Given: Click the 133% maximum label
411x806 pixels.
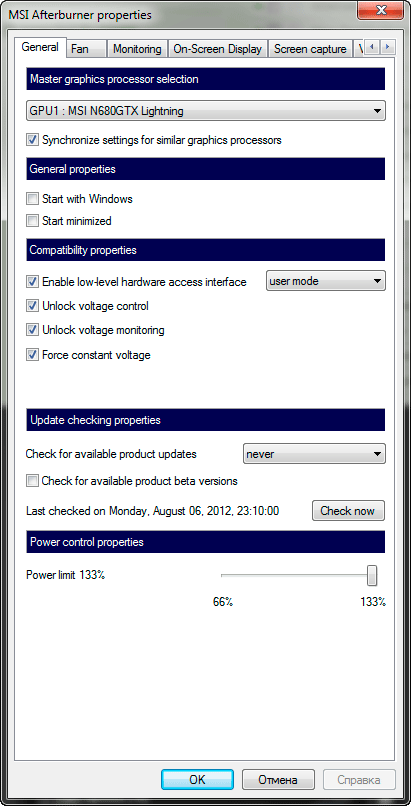Looking at the screenshot, I should [373, 602].
